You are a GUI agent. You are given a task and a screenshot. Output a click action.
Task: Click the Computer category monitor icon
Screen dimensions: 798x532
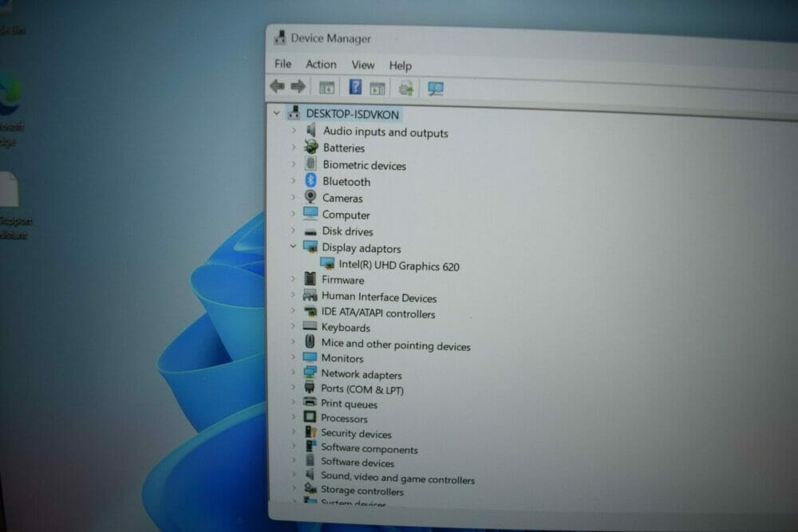pyautogui.click(x=310, y=213)
